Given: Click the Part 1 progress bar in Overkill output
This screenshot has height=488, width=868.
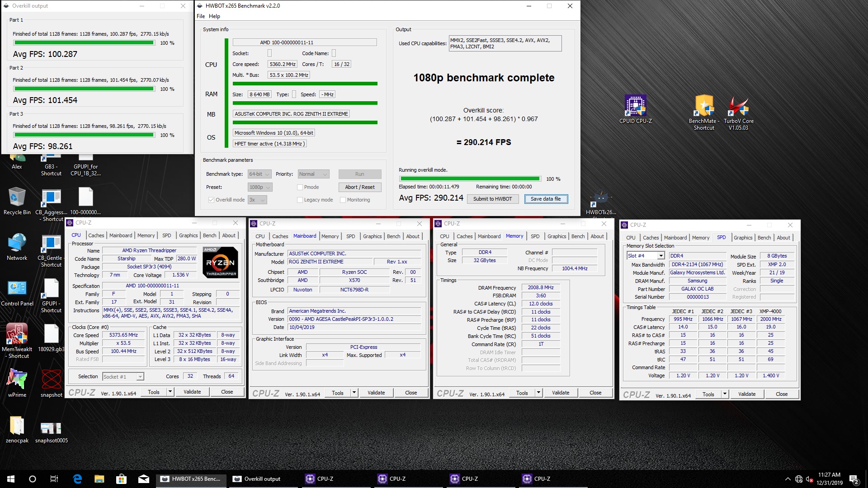Looking at the screenshot, I should pyautogui.click(x=84, y=43).
